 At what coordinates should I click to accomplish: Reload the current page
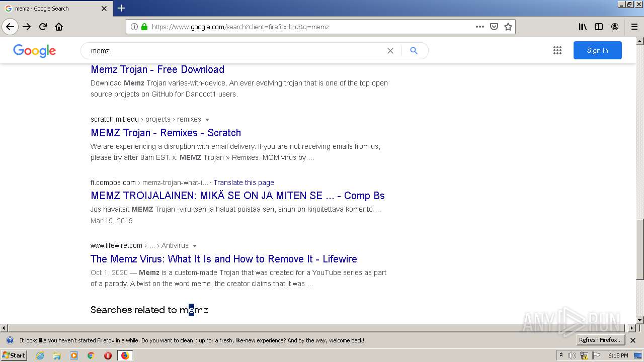click(43, 27)
